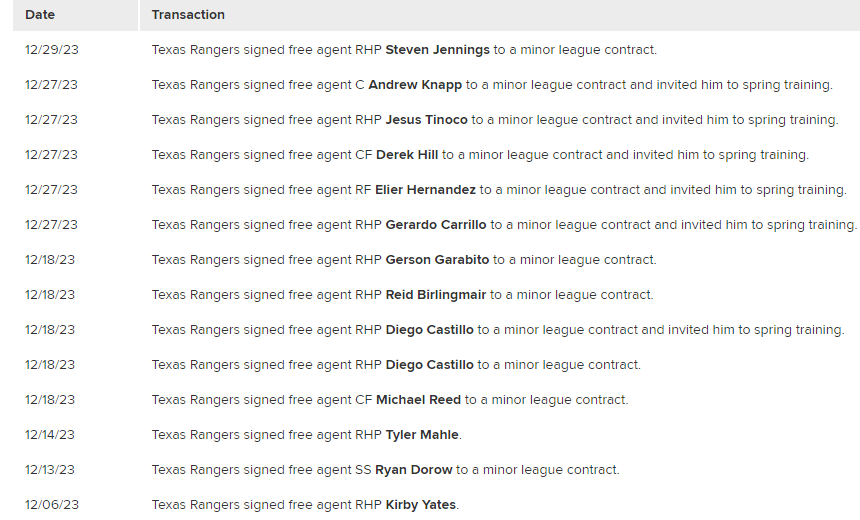
Task: Open the Gerson Garabito player link
Action: (437, 260)
